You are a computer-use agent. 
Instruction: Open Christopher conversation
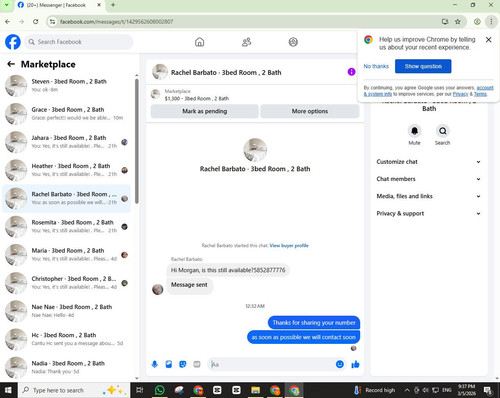pos(67,283)
